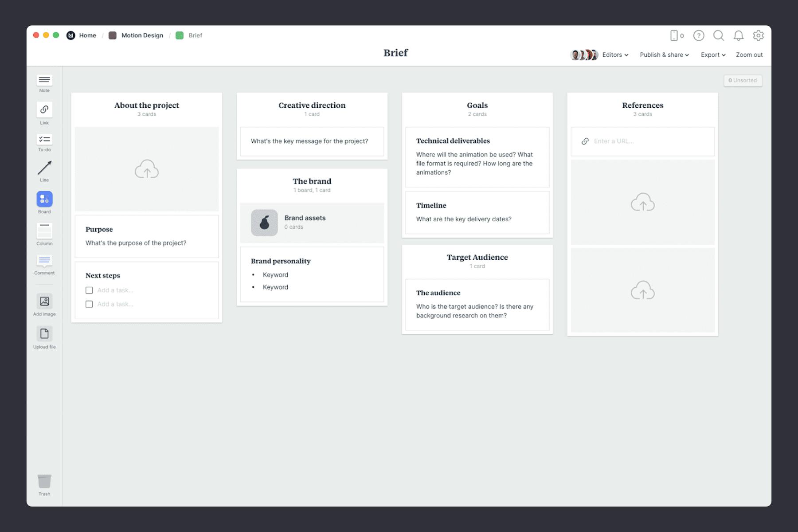Image resolution: width=798 pixels, height=532 pixels.
Task: Open the Editors dropdown
Action: (x=614, y=55)
